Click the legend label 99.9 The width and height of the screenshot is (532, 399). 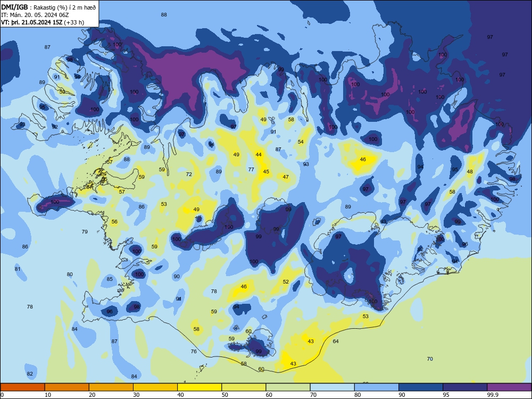[x=493, y=395]
